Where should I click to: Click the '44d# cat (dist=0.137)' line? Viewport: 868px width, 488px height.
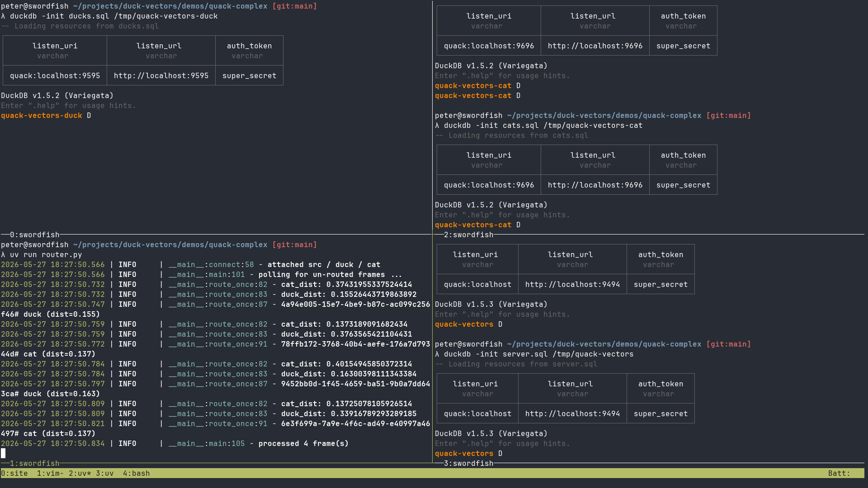pos(48,354)
